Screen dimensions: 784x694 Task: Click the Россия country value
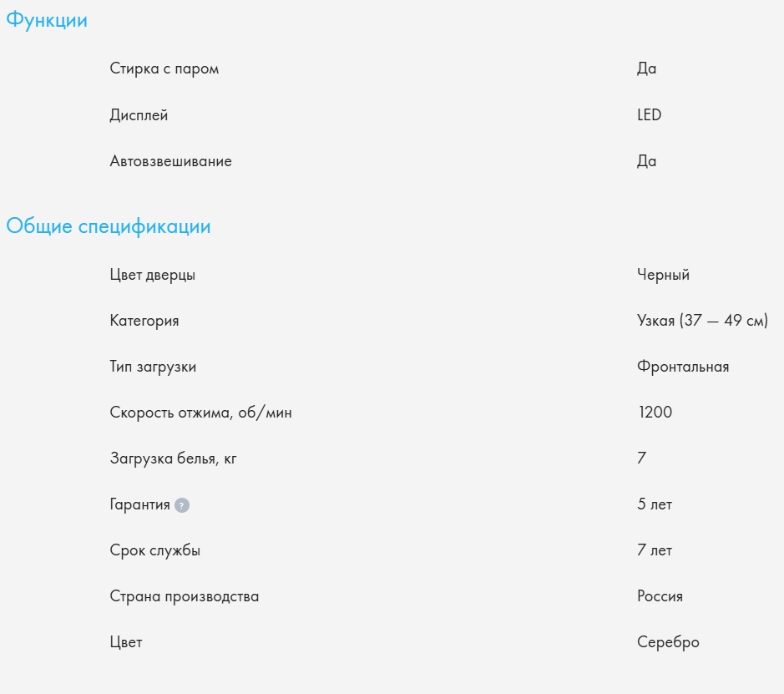660,596
